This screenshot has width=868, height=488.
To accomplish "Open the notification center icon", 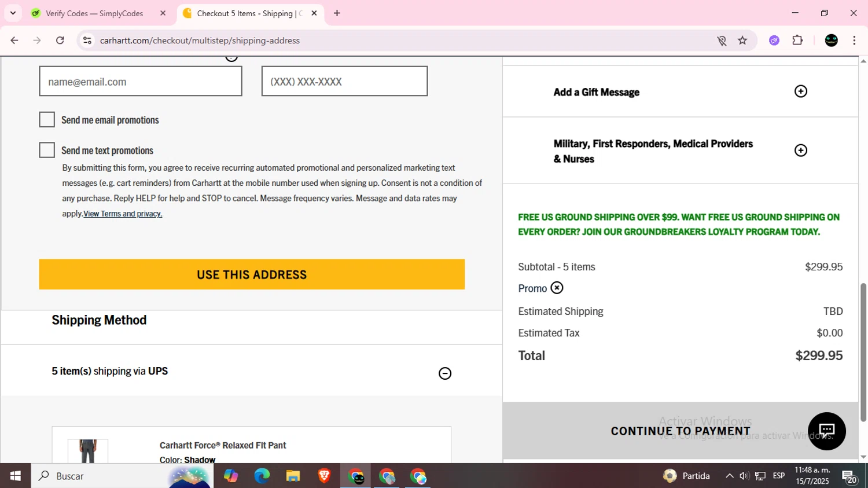I will pyautogui.click(x=849, y=476).
